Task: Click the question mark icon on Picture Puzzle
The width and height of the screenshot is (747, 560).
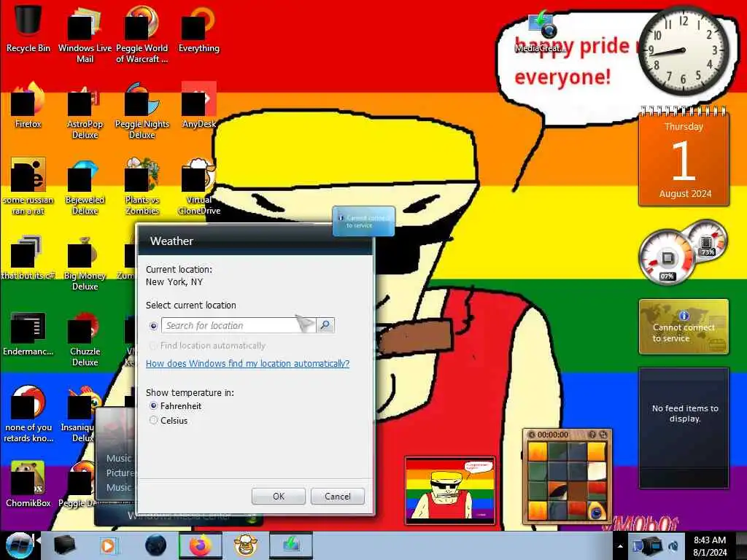Action: [x=592, y=435]
